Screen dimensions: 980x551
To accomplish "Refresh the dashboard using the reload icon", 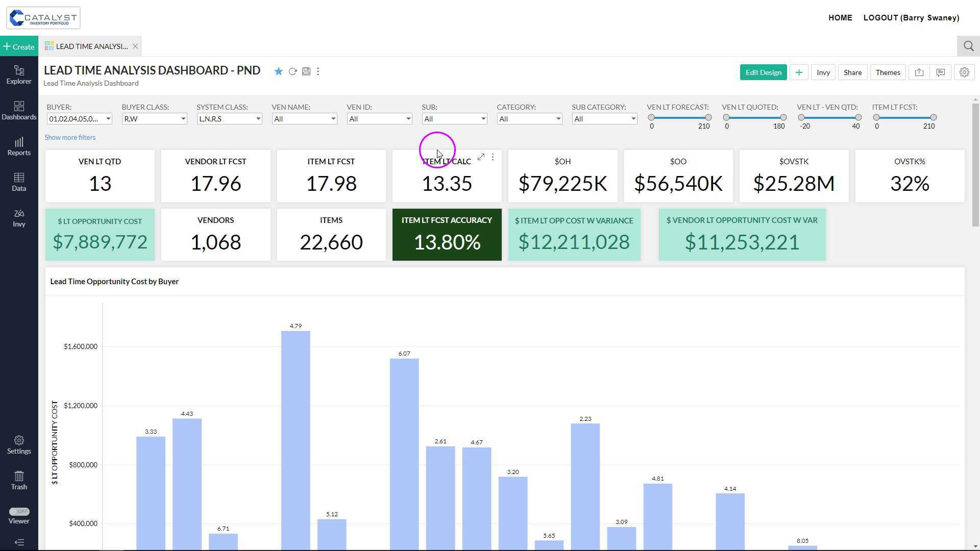I will (292, 71).
